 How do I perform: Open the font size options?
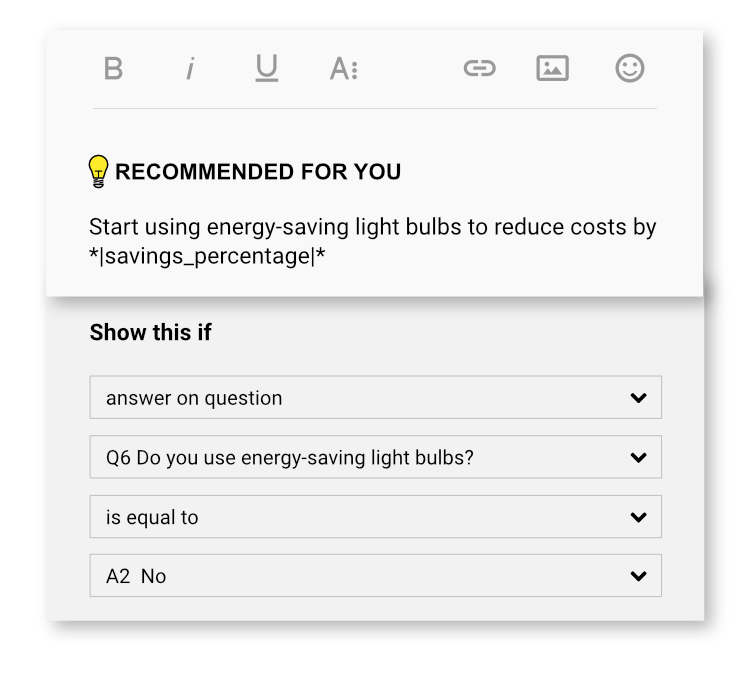click(343, 69)
